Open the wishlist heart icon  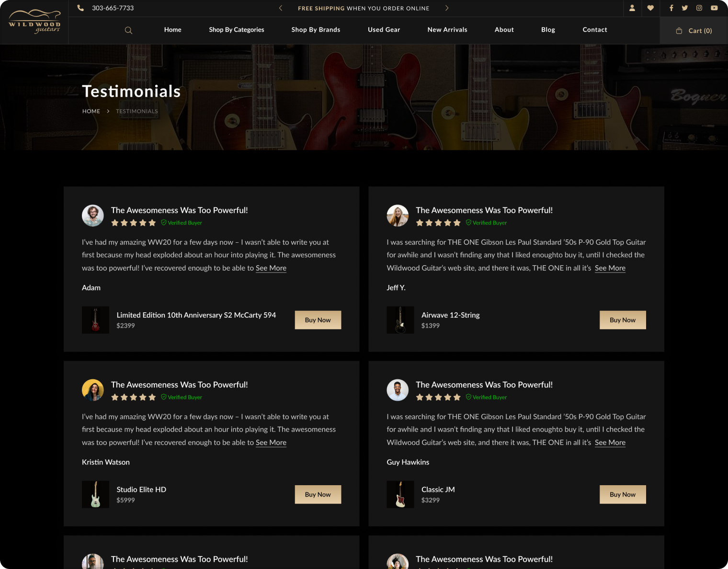(650, 8)
